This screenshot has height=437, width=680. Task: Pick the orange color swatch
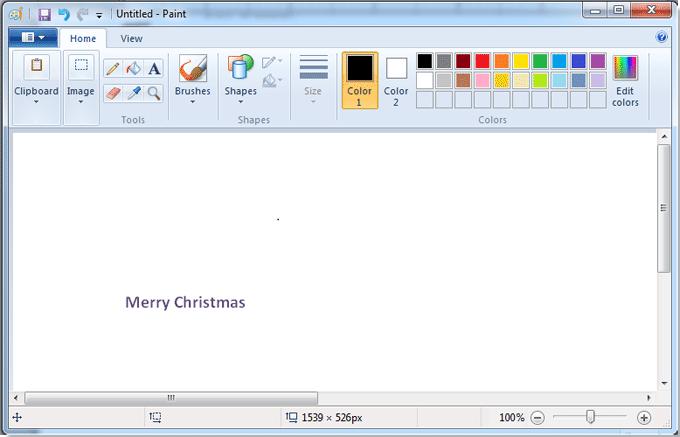click(x=501, y=61)
